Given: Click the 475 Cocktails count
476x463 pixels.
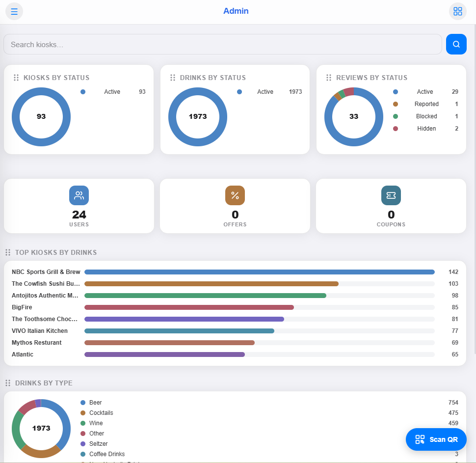Looking at the screenshot, I should [x=453, y=413].
